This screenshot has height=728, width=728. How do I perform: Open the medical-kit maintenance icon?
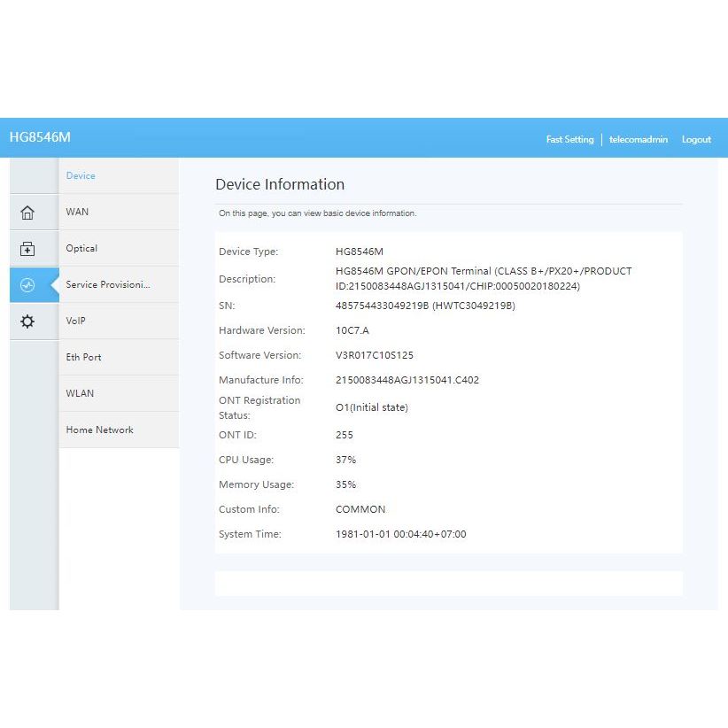(x=27, y=249)
